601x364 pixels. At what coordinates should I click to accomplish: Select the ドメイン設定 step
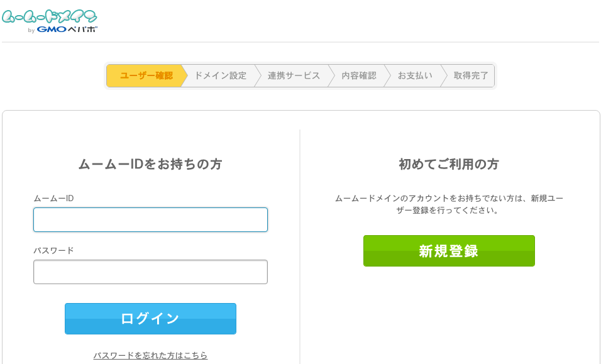(221, 76)
